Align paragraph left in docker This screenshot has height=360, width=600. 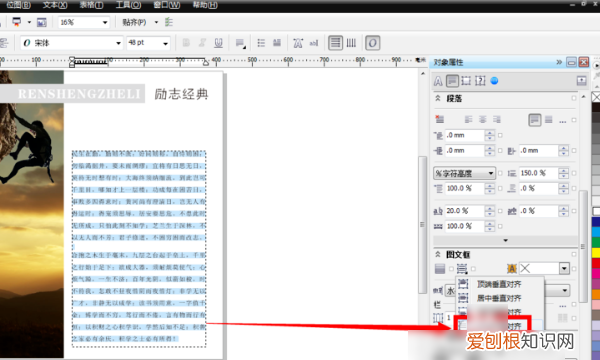(x=468, y=120)
